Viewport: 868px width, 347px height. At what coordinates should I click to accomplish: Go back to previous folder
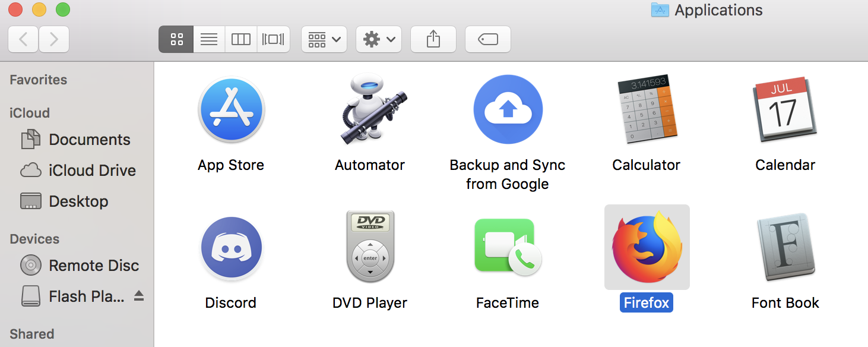(x=24, y=40)
